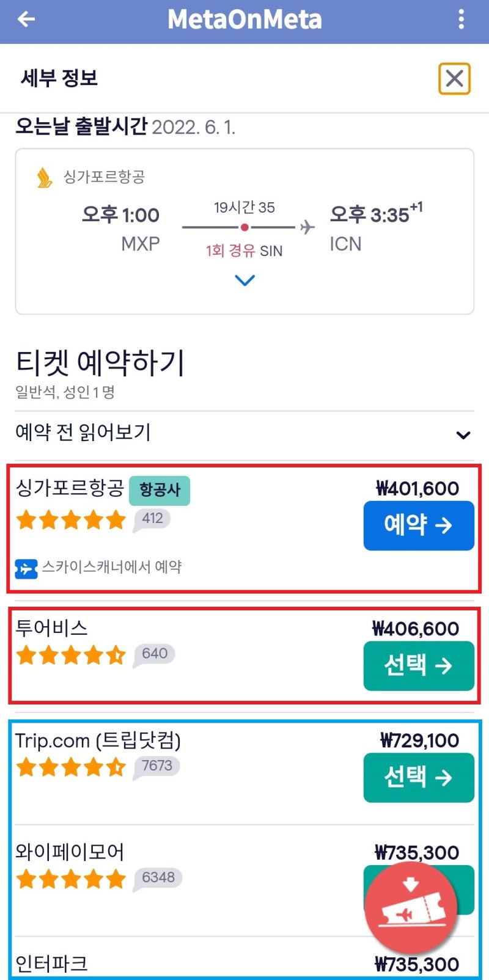Viewport: 489px width, 980px height.
Task: Tap the 1회 경유 SIN stopover text
Action: click(x=244, y=250)
